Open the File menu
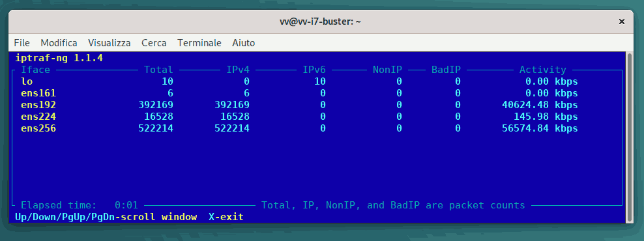Image resolution: width=644 pixels, height=241 pixels. [22, 43]
